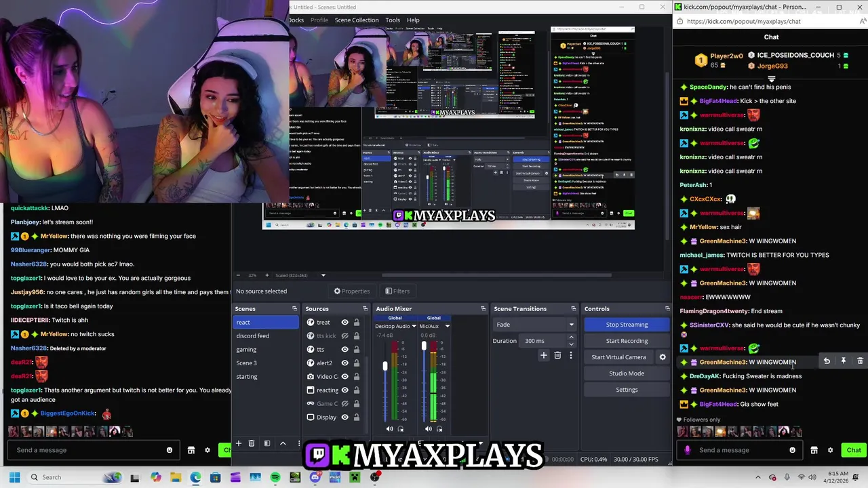Open the Fade transition dropdown
868x488 pixels.
click(535, 325)
